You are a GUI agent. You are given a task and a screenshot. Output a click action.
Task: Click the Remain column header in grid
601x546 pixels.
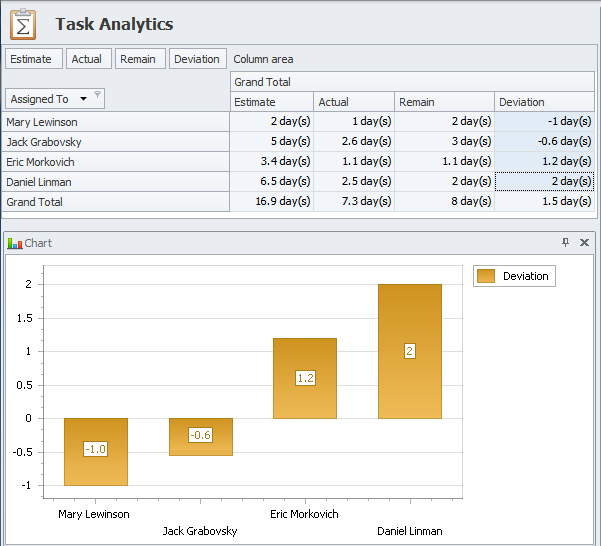click(x=444, y=102)
